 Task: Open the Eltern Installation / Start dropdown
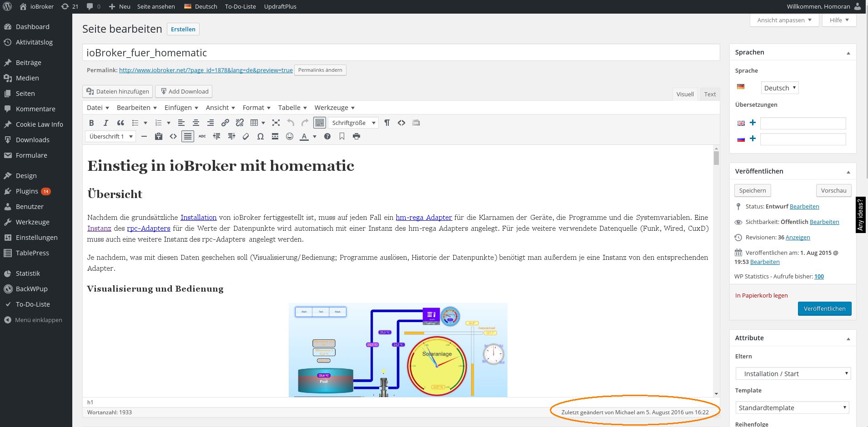tap(793, 373)
